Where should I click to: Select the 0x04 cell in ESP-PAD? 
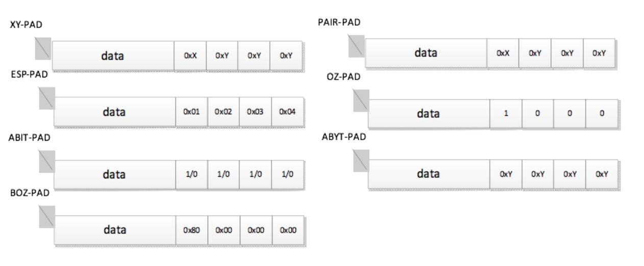pyautogui.click(x=288, y=112)
